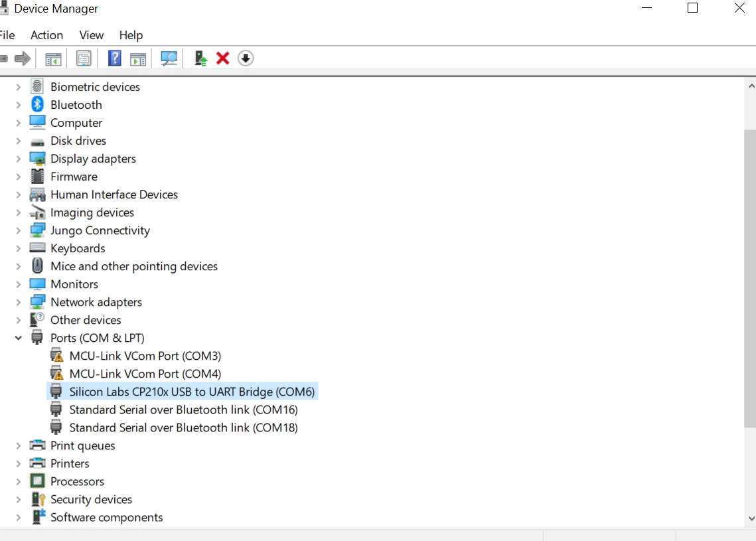The width and height of the screenshot is (756, 541).
Task: Click the Keyboards category icon
Action: point(37,248)
